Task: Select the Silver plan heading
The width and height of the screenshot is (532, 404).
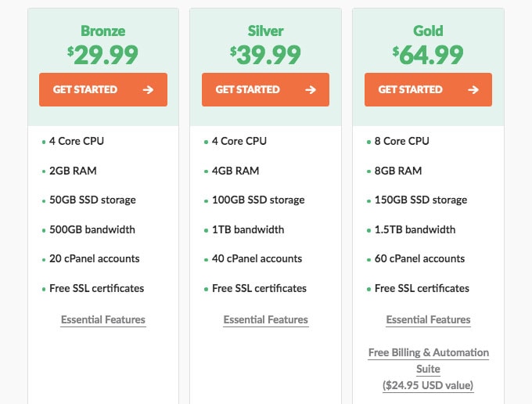Action: pyautogui.click(x=266, y=31)
